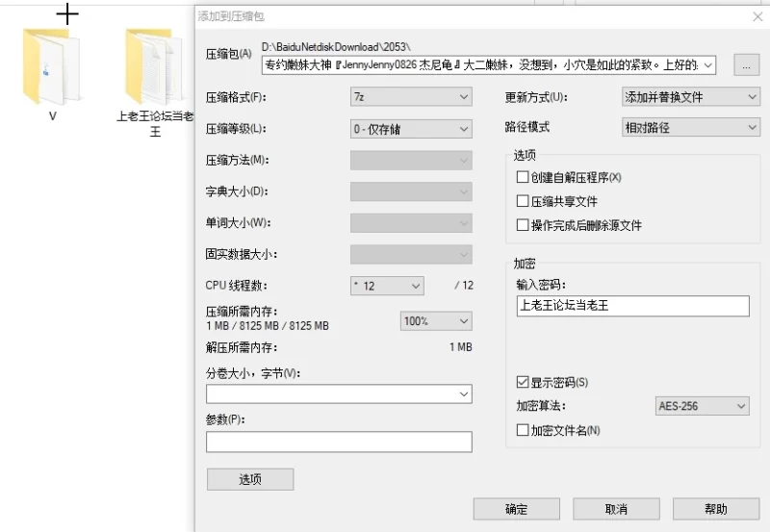Enable 创建自解压程序 checkbox
Screen dimensions: 770x532
point(523,178)
